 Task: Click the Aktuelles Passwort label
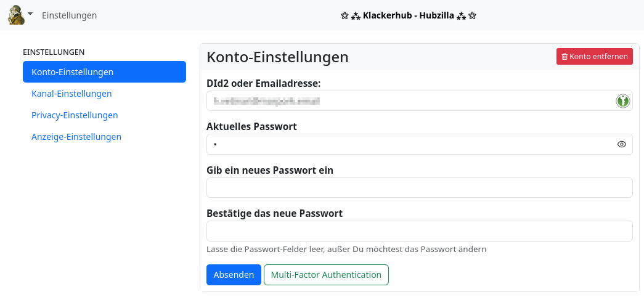251,126
